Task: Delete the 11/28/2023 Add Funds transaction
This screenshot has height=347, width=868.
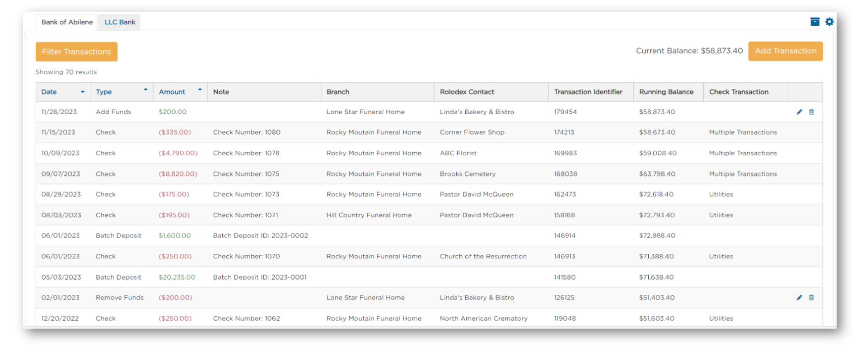Action: tap(811, 112)
